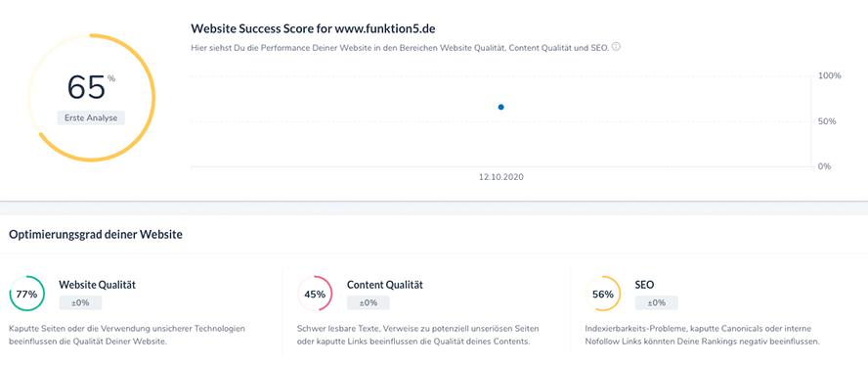Click the info icon beside the description

tap(616, 47)
